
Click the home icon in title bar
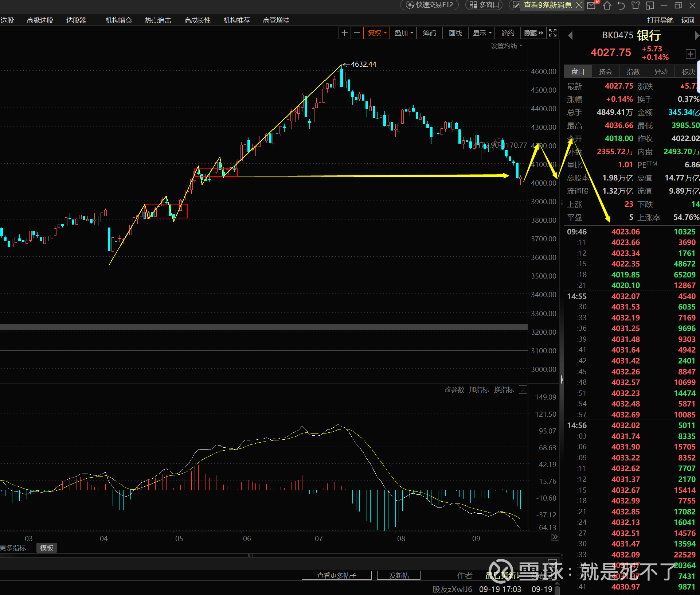point(607,5)
